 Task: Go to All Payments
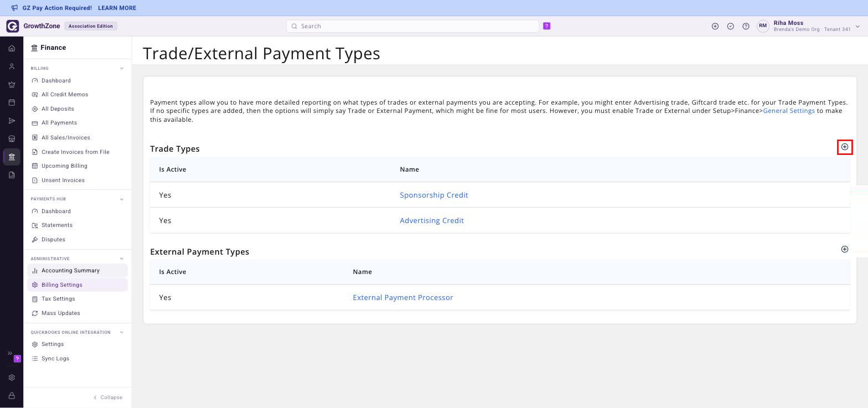pos(59,123)
